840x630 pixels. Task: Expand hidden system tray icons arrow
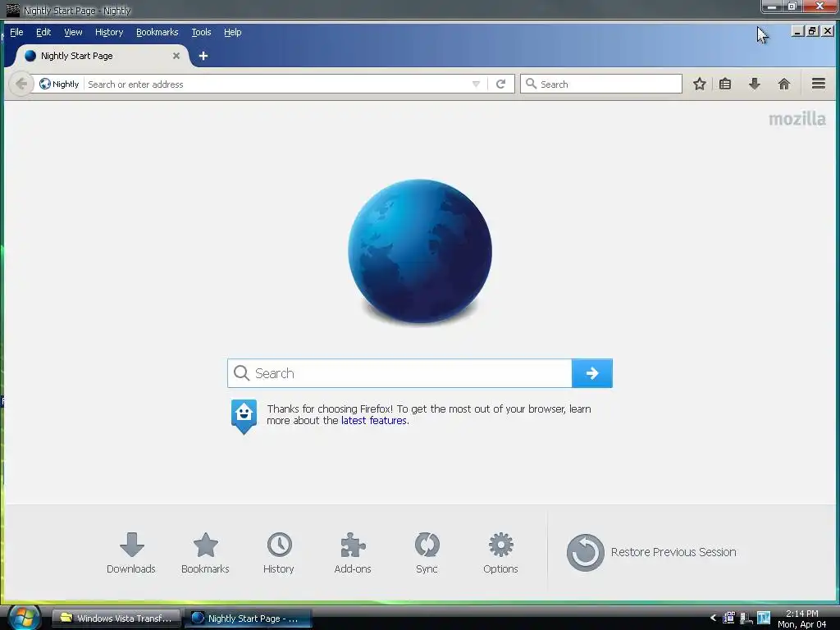[x=713, y=618]
